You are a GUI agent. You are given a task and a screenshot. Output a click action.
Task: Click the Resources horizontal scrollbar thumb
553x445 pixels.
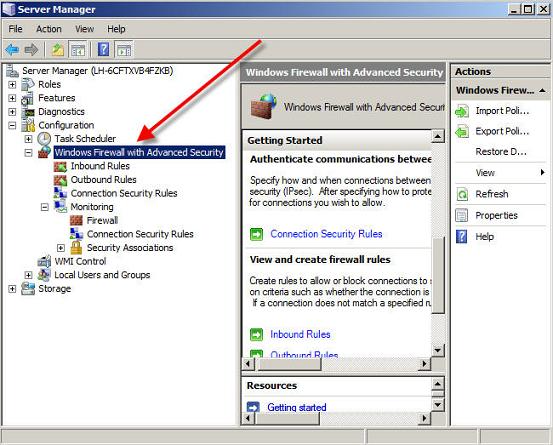click(x=287, y=419)
